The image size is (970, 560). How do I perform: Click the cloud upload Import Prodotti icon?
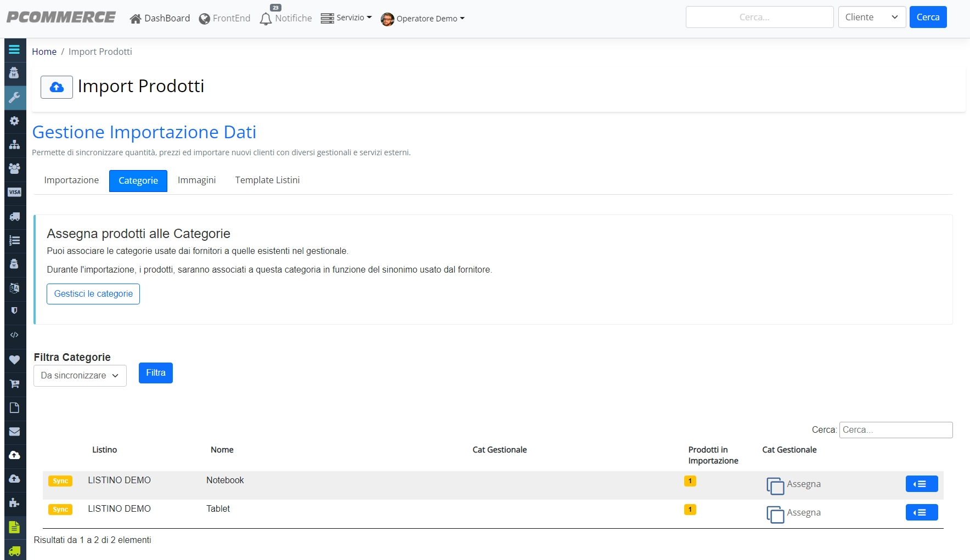point(57,87)
